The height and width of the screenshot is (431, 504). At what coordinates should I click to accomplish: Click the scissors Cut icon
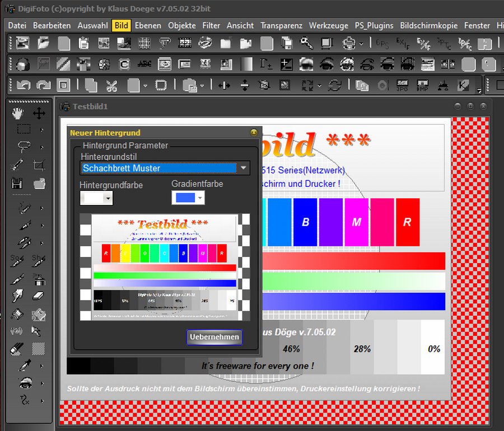click(111, 86)
